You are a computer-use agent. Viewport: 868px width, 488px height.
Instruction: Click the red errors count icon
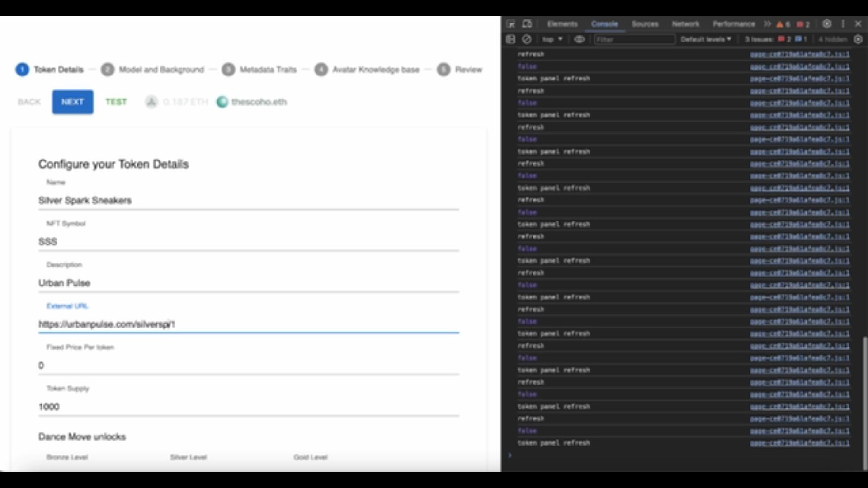coord(800,24)
